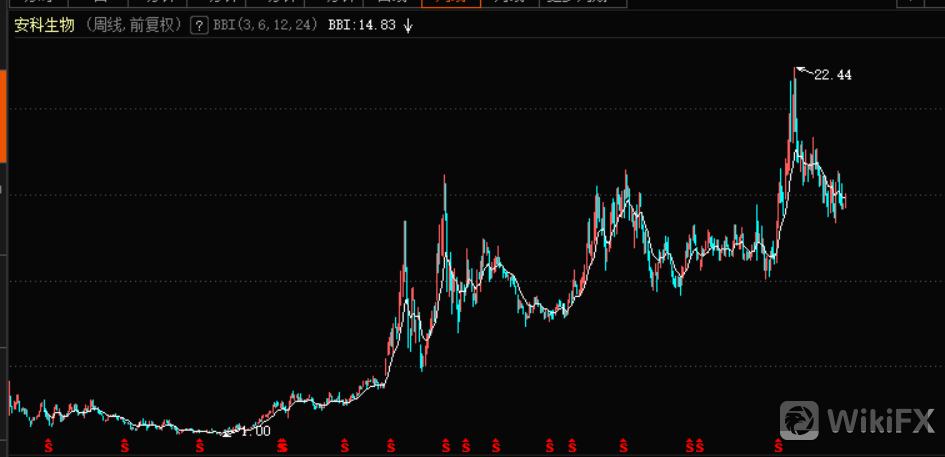
Task: Click the second red S marker from left
Action: [125, 444]
